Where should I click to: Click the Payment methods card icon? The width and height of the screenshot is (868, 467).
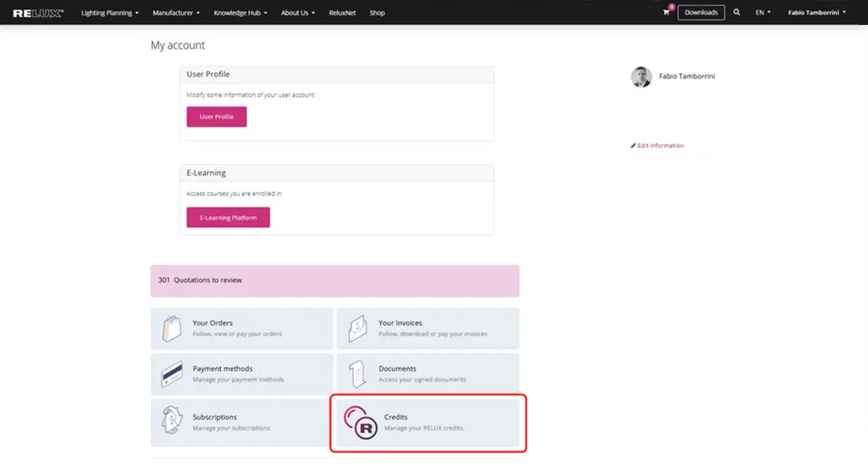(172, 373)
